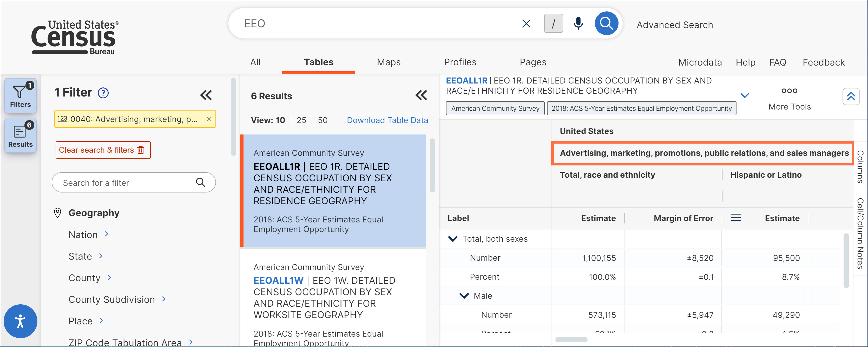This screenshot has height=347, width=868.
Task: Collapse the table header with the up chevrons
Action: pyautogui.click(x=851, y=97)
